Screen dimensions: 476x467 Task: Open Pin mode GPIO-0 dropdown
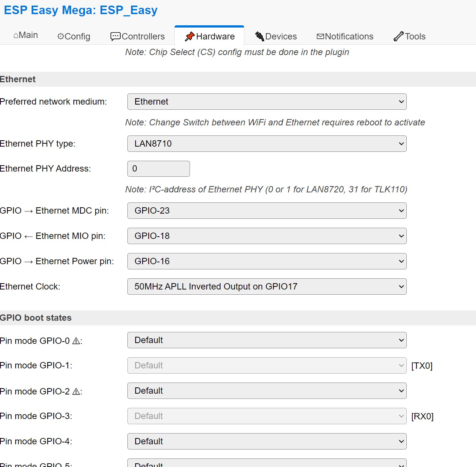point(267,340)
